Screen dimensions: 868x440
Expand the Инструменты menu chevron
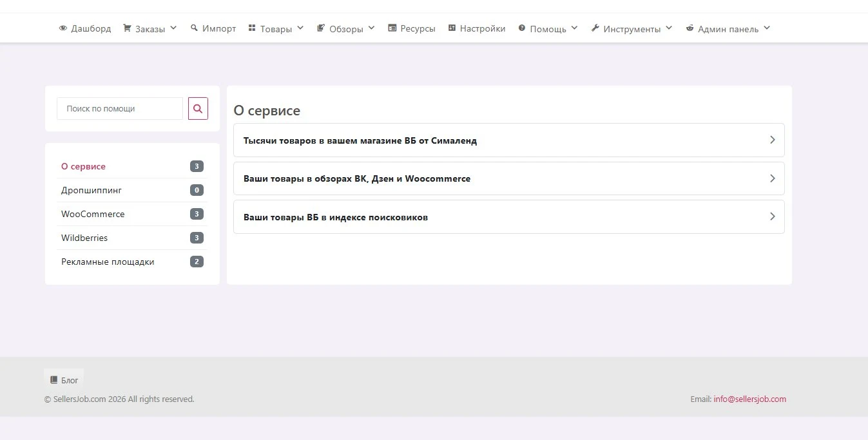click(x=669, y=28)
